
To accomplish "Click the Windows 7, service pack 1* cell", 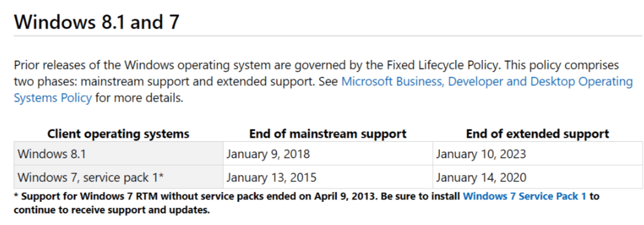I will (119, 177).
